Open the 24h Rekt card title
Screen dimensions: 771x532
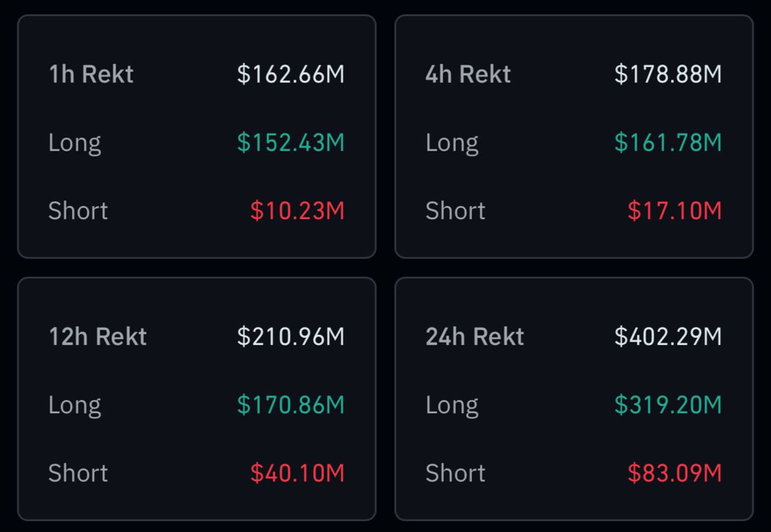click(475, 336)
